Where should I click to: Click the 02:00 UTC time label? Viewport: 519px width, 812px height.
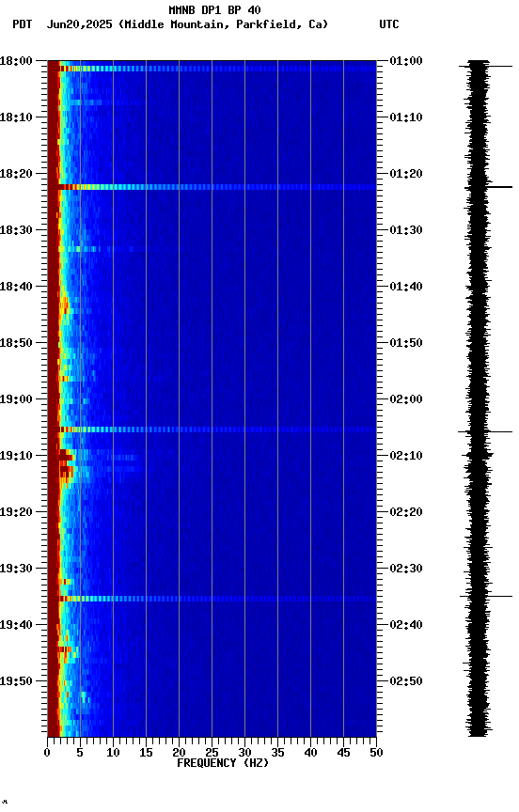[x=406, y=399]
